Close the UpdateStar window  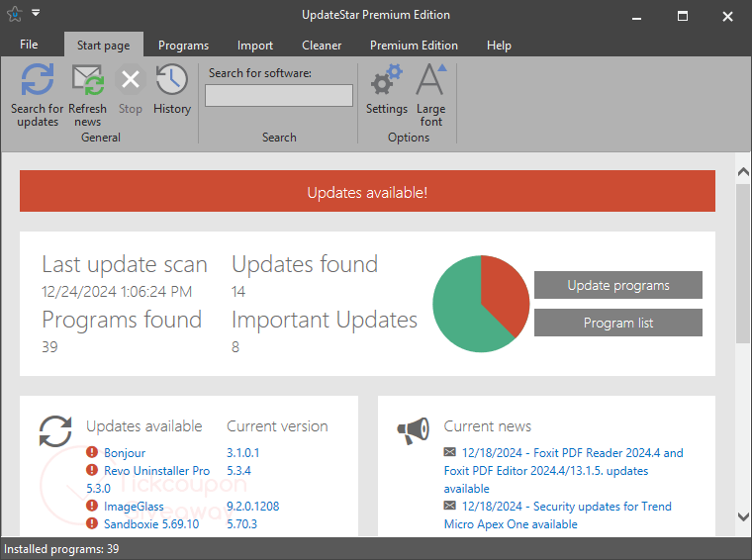pyautogui.click(x=727, y=16)
